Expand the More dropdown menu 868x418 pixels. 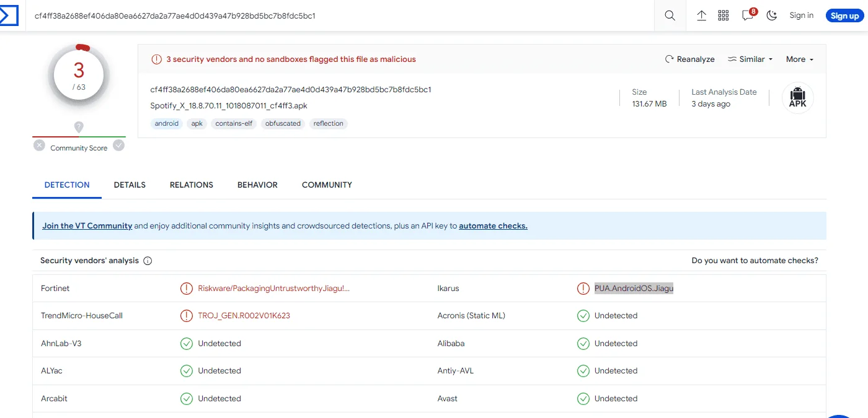tap(800, 59)
